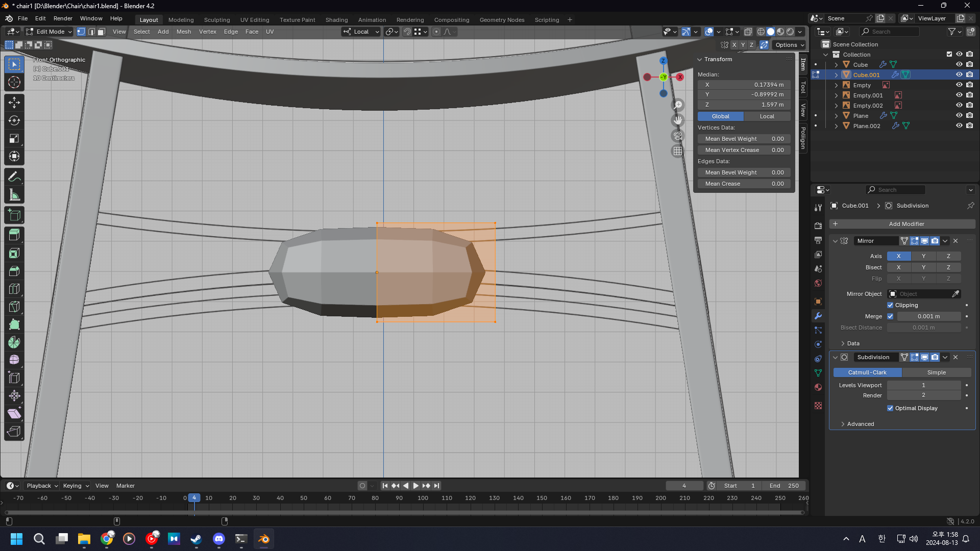Disable Optimal Display checkbox
The height and width of the screenshot is (551, 980).
click(x=890, y=408)
